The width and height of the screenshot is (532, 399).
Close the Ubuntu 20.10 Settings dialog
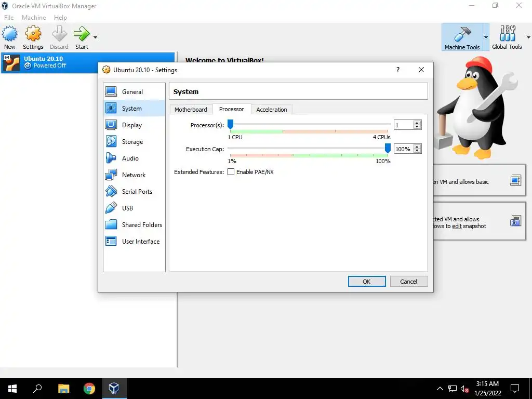(x=421, y=70)
